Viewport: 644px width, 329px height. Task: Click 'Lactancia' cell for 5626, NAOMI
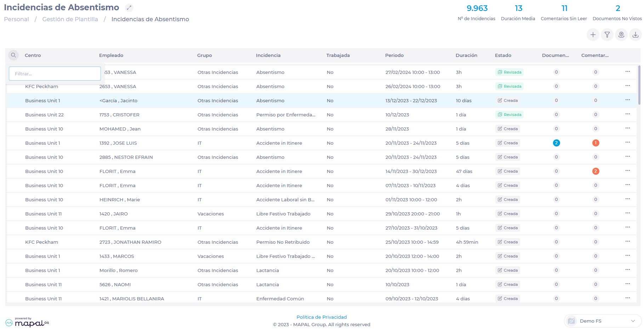(268, 284)
